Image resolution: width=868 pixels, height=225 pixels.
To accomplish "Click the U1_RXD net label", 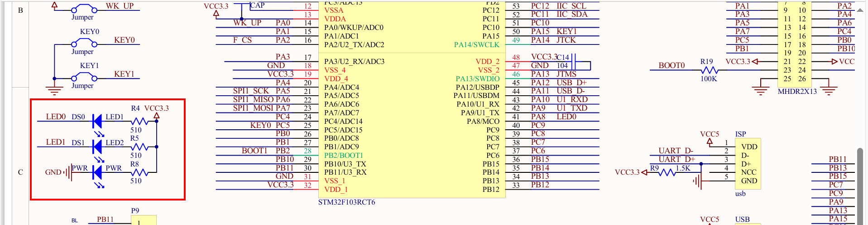I will pos(572,100).
